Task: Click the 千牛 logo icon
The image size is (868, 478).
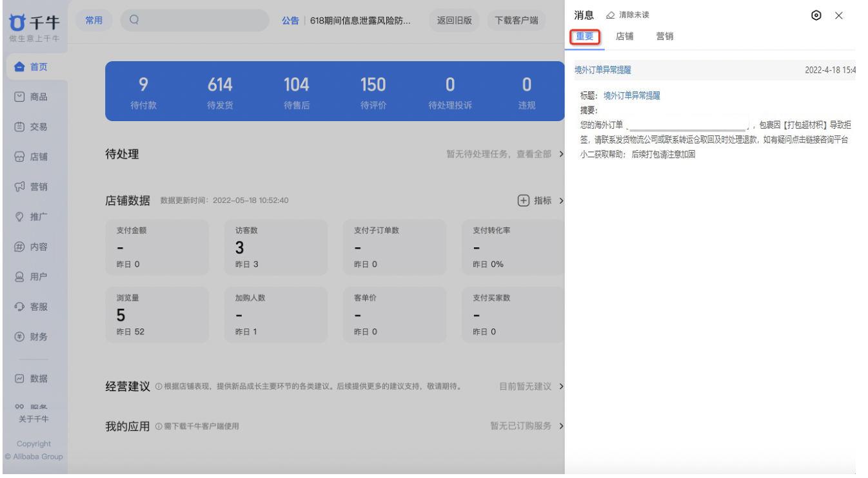Action: [x=18, y=23]
